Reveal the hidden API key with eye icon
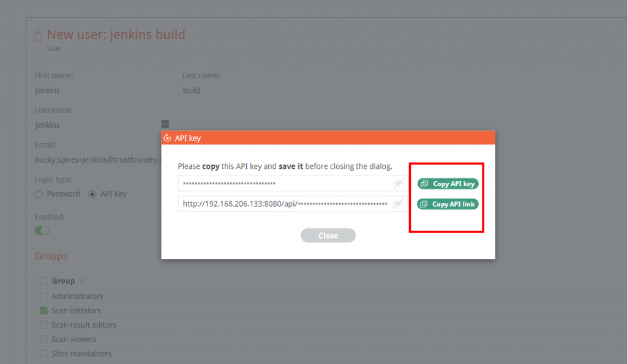The height and width of the screenshot is (364, 627). pos(399,184)
